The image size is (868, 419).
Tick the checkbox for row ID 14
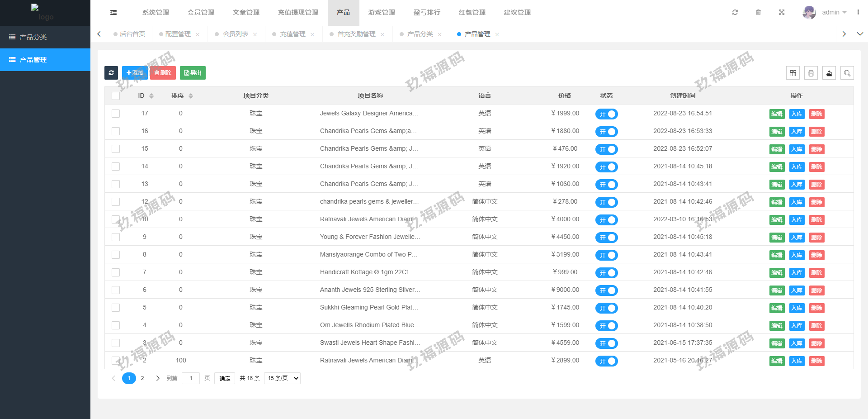116,167
